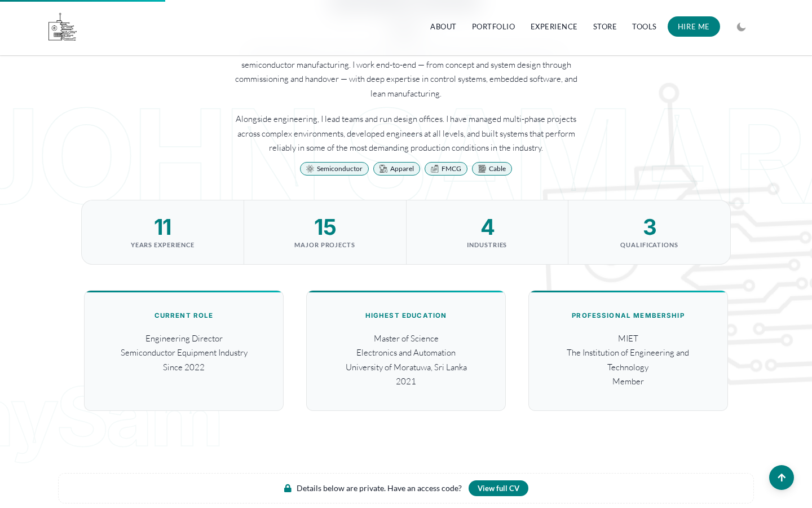Open the Professional Membership card
The width and height of the screenshot is (812, 508).
628,351
